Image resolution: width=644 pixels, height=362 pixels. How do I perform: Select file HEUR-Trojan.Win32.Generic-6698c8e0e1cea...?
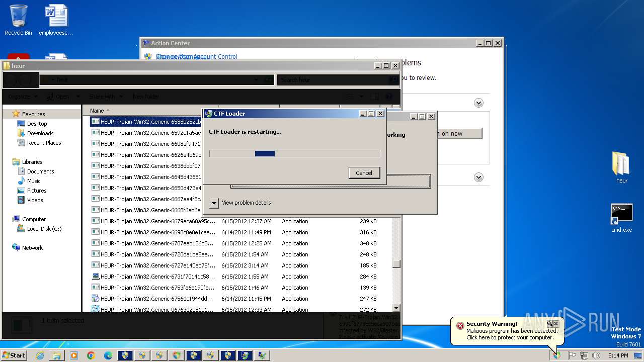[x=153, y=232]
